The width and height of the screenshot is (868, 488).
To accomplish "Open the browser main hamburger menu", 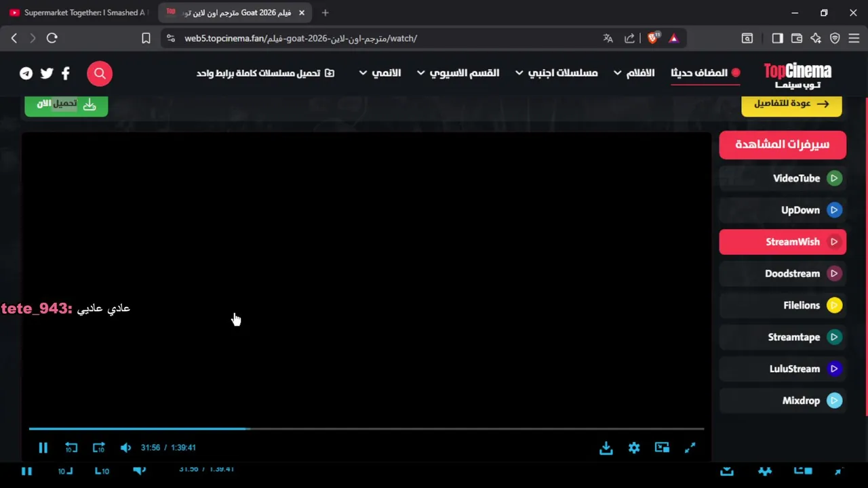I will click(x=854, y=39).
